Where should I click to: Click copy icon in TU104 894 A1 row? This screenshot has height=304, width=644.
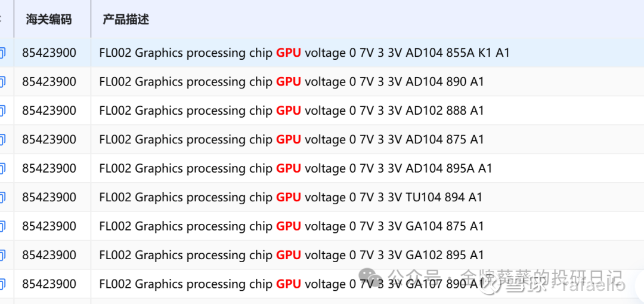point(2,197)
